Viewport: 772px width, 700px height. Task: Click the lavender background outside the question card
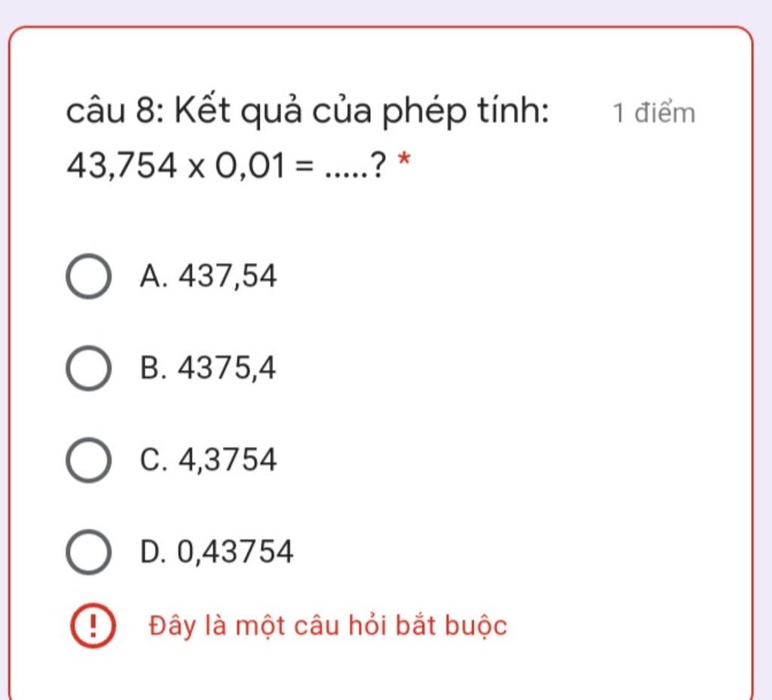(386, 11)
